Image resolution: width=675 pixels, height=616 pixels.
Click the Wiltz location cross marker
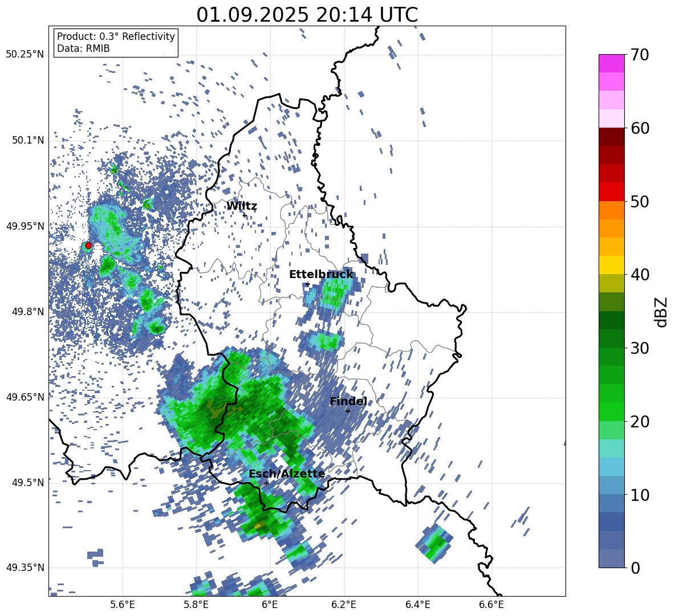pyautogui.click(x=245, y=215)
